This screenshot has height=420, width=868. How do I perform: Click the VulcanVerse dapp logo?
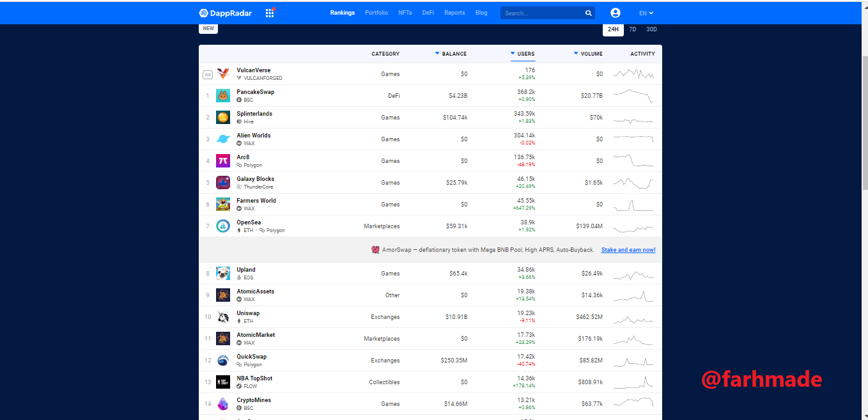tap(223, 74)
